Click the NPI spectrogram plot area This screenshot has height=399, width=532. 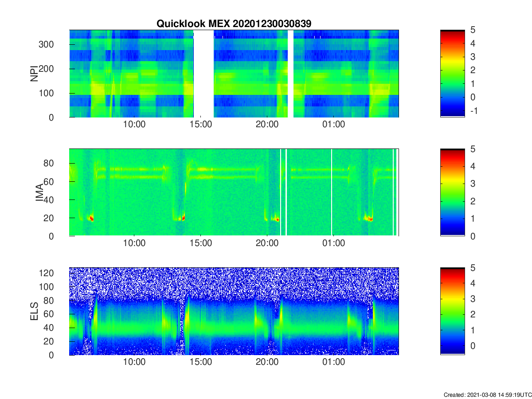[x=234, y=73]
